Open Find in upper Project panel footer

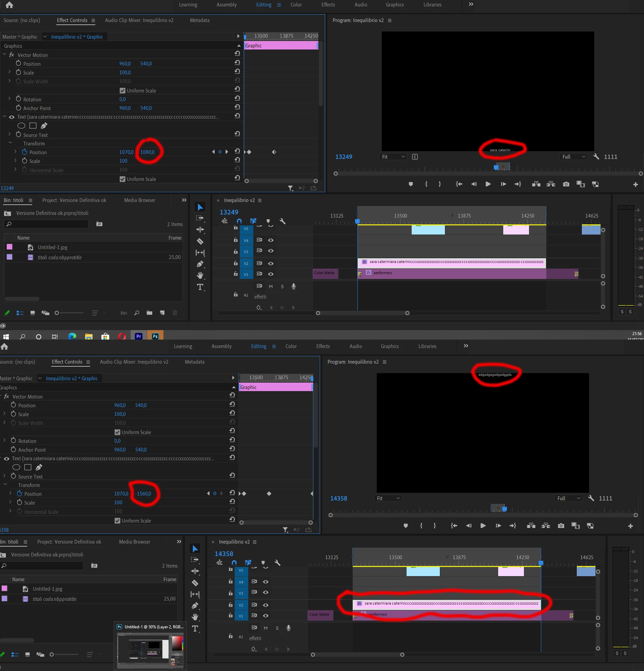(137, 312)
